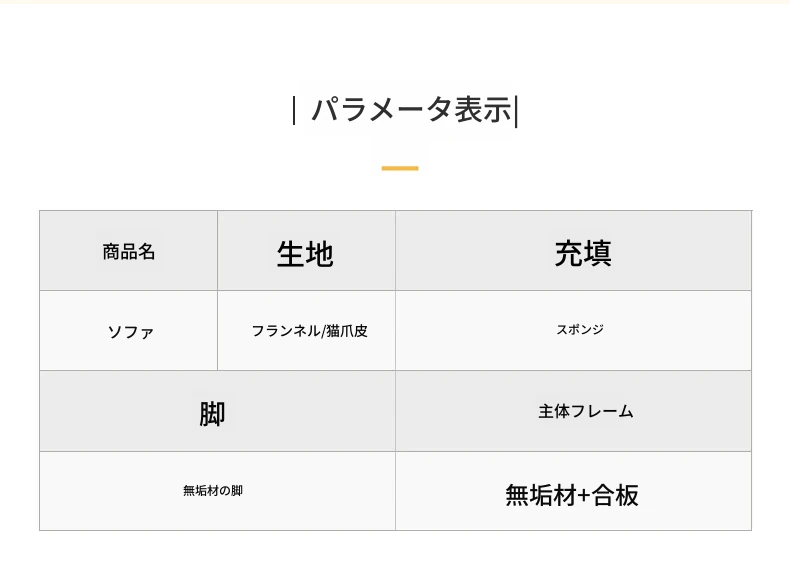Image resolution: width=790 pixels, height=572 pixels.
Task: Click 無垢材 in the 無垢材+合板 cell
Action: 541,494
